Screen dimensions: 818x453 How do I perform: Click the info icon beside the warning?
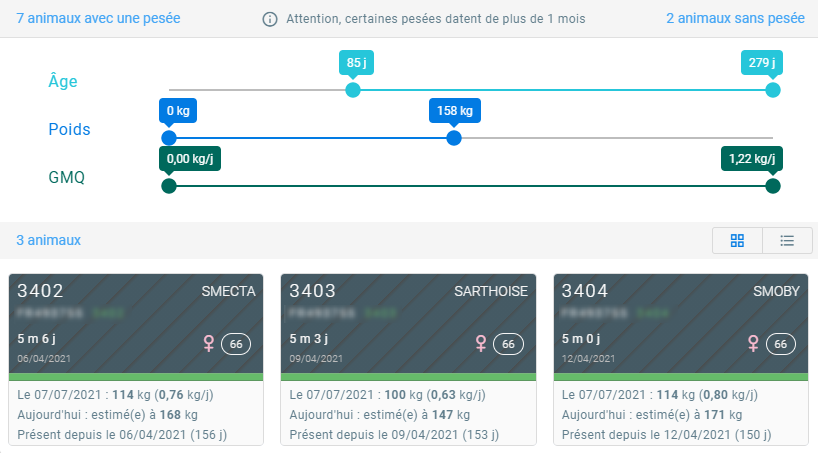[270, 19]
